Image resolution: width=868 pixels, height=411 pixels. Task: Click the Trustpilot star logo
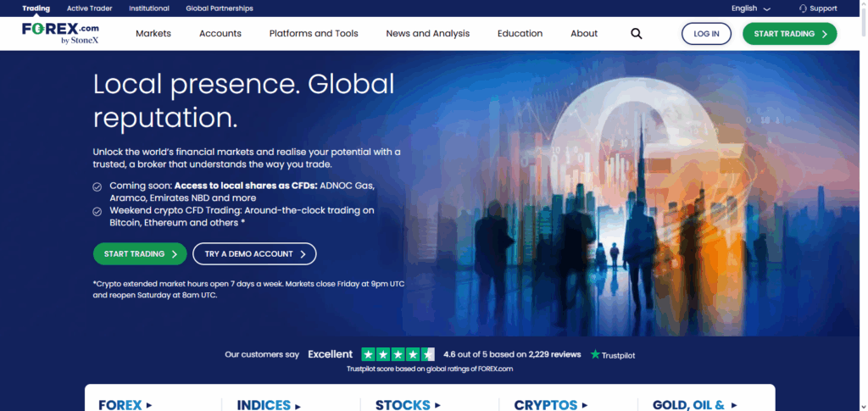[x=595, y=354]
